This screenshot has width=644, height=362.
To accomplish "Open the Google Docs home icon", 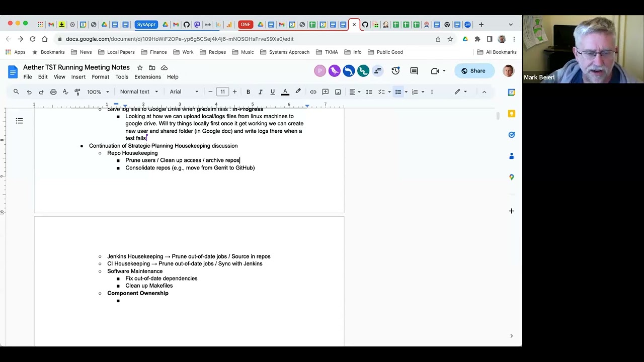I will coord(13,72).
